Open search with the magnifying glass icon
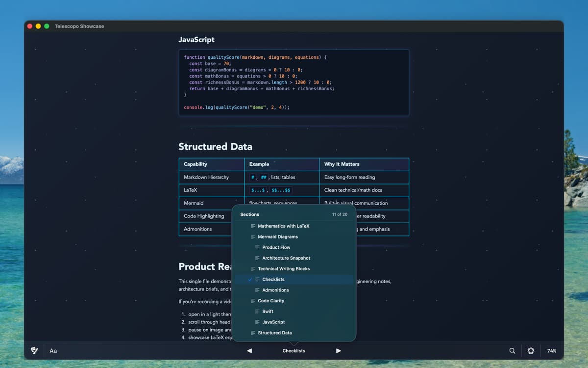Viewport: 588px width, 368px height. pos(512,351)
